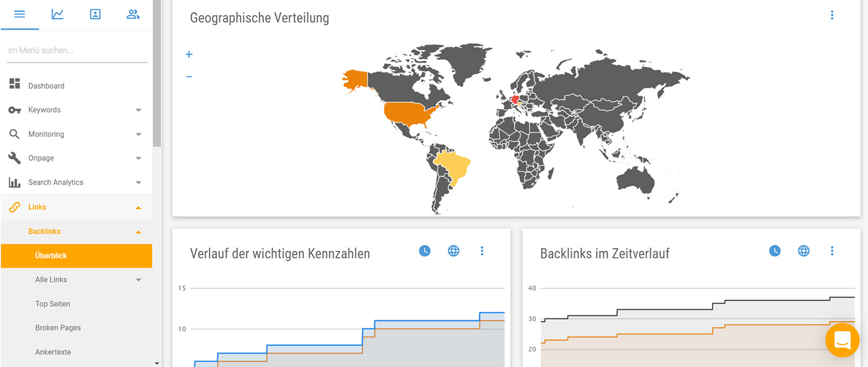Screen dimensions: 868x367
Task: Open the Broken Pages link
Action: click(58, 328)
